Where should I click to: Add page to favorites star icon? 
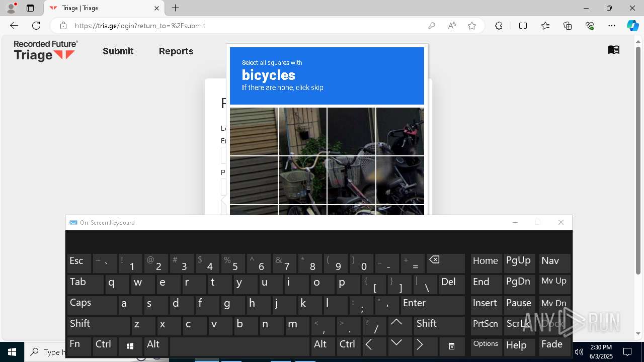point(472,26)
